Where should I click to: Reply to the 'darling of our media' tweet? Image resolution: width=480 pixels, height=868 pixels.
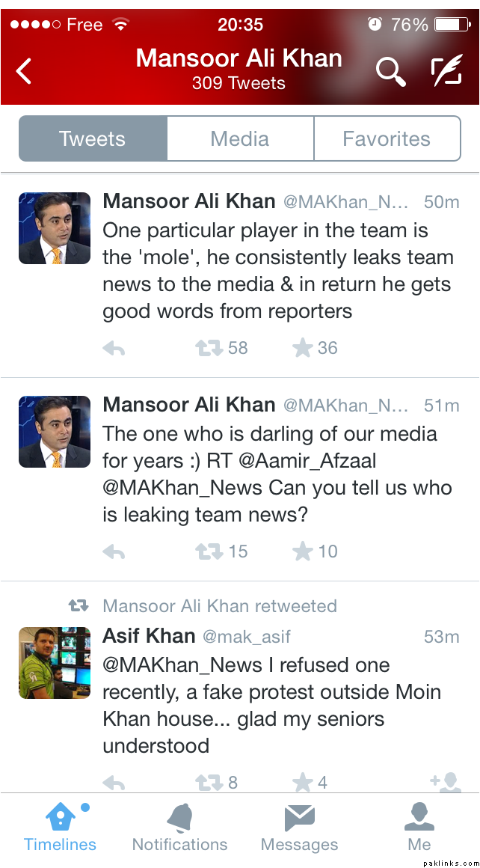pyautogui.click(x=114, y=552)
